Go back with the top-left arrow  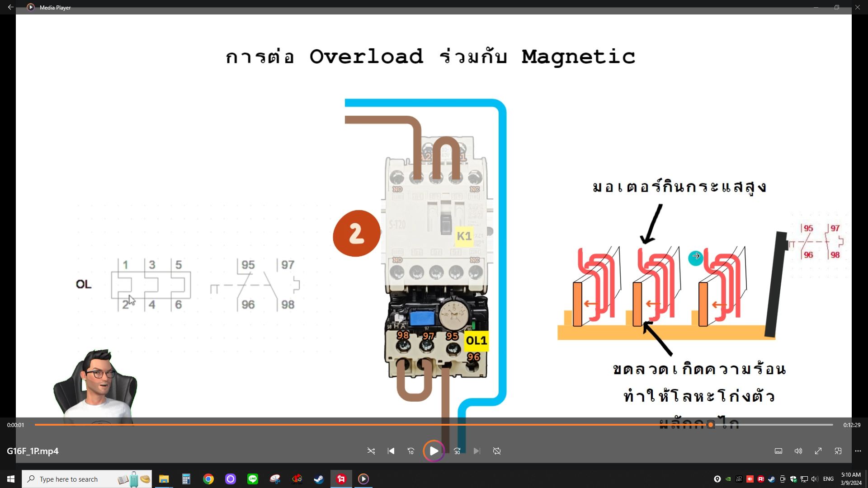click(10, 7)
